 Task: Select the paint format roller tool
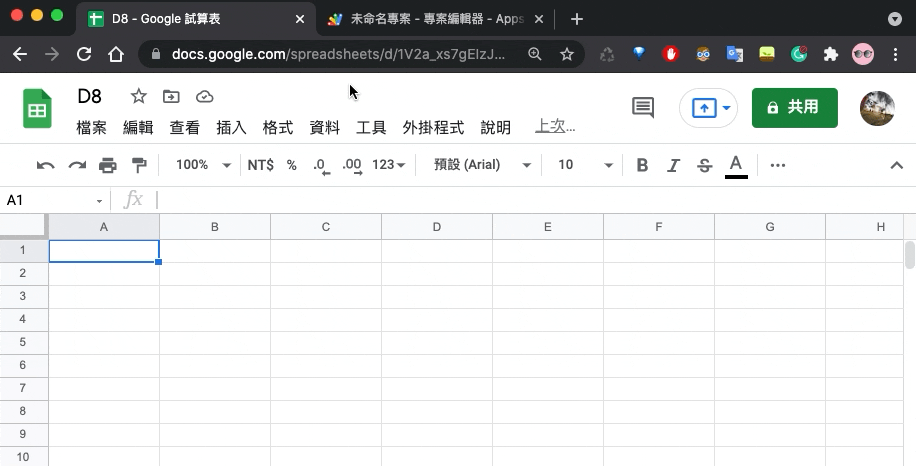pyautogui.click(x=139, y=165)
